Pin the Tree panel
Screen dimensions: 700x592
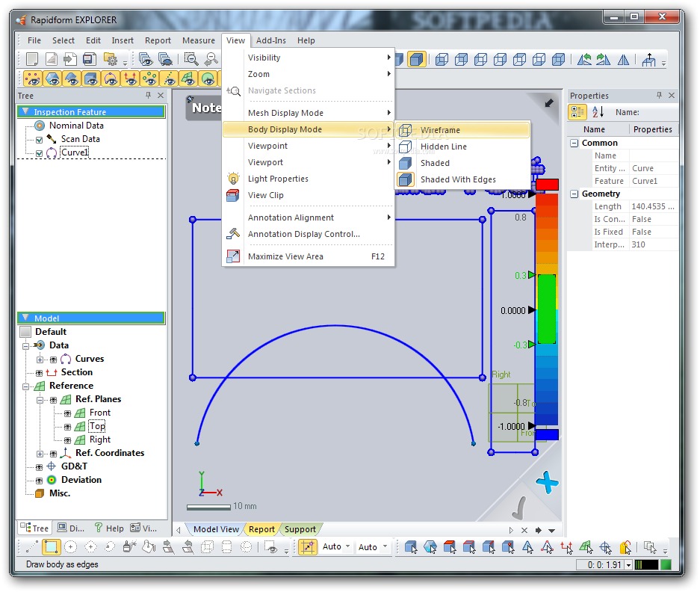point(148,95)
